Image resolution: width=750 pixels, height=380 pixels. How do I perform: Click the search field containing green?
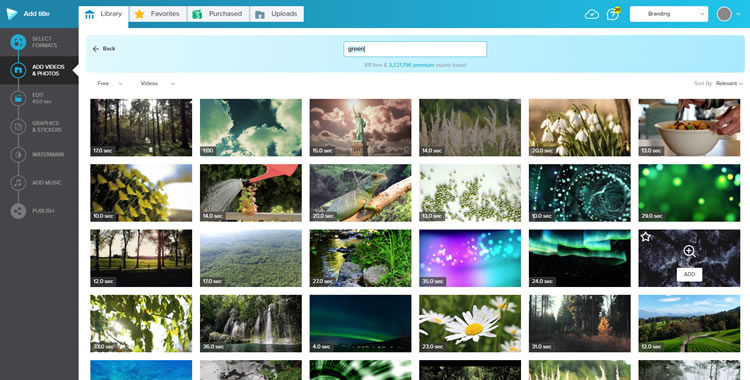415,49
